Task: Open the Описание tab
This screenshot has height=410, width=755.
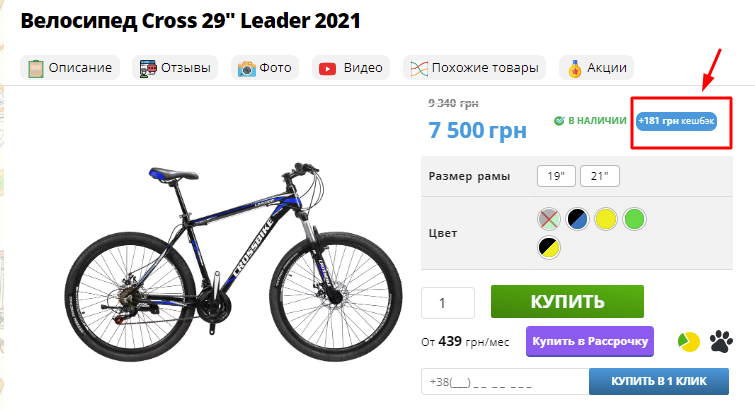Action: pyautogui.click(x=70, y=68)
